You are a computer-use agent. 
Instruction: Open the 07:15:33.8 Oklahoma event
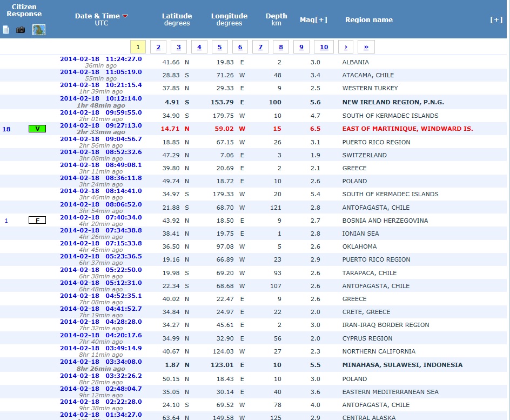pos(101,243)
